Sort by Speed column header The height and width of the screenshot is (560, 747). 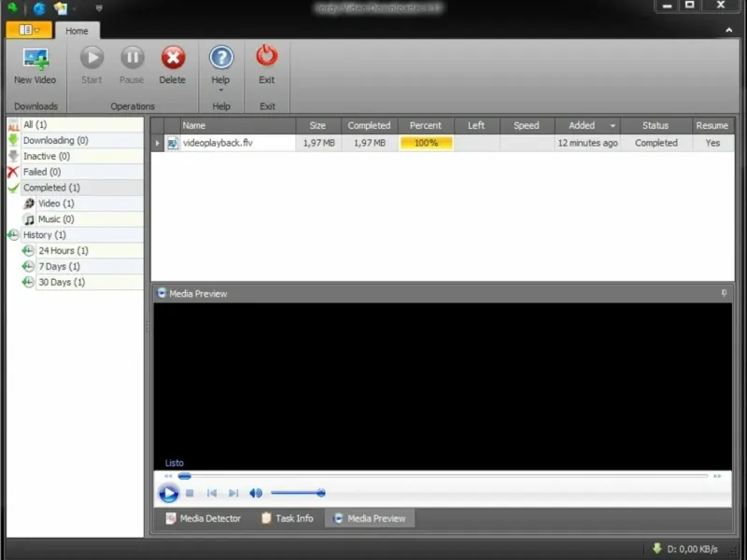pos(527,126)
